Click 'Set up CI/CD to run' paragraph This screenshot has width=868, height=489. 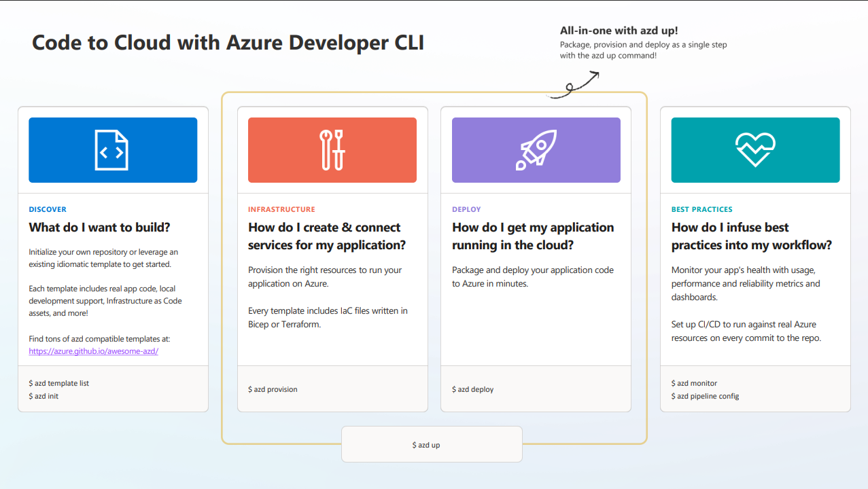click(x=746, y=331)
